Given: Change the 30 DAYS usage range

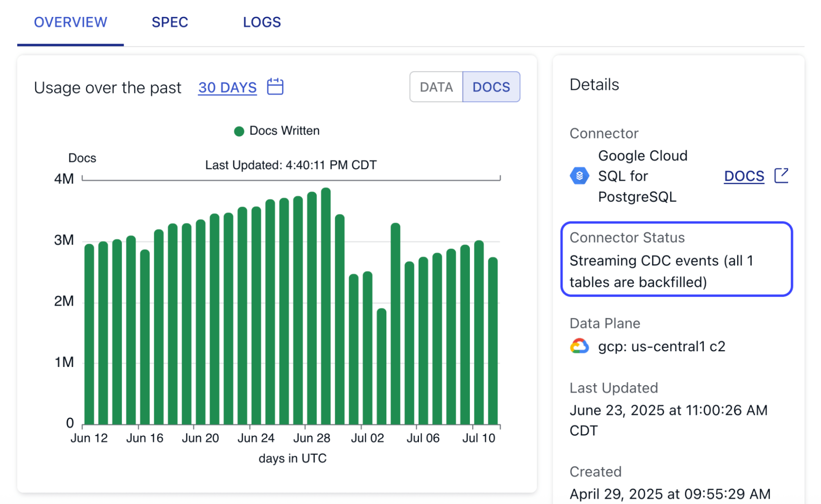Looking at the screenshot, I should coord(227,87).
